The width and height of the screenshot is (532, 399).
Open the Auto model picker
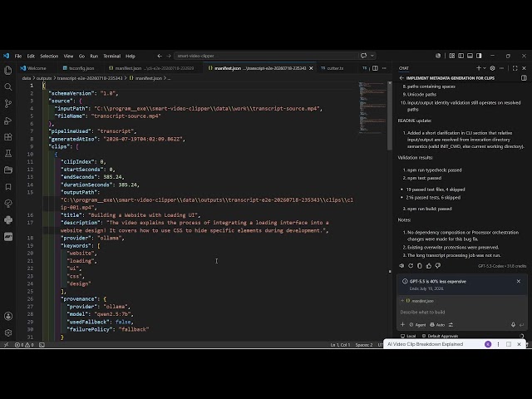437,325
